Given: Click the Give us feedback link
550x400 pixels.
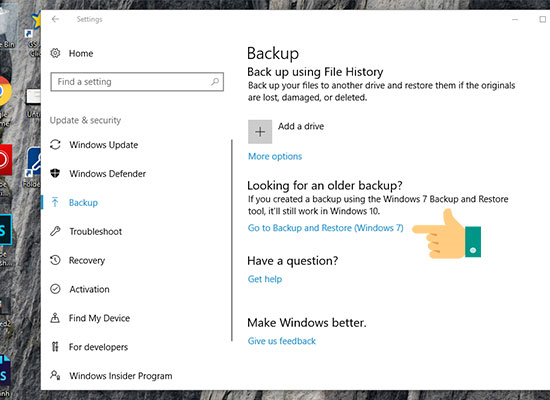Looking at the screenshot, I should click(282, 341).
